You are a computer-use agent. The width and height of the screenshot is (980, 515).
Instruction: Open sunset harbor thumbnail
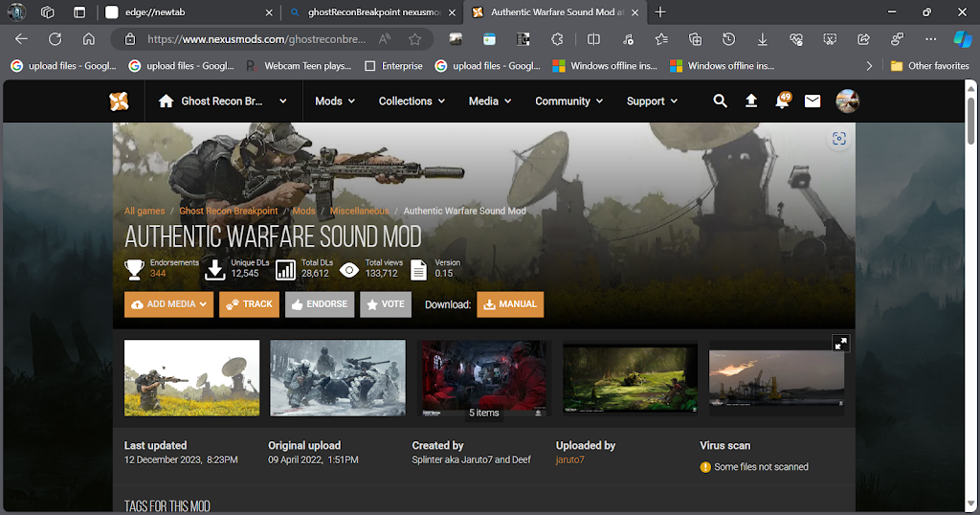click(776, 378)
